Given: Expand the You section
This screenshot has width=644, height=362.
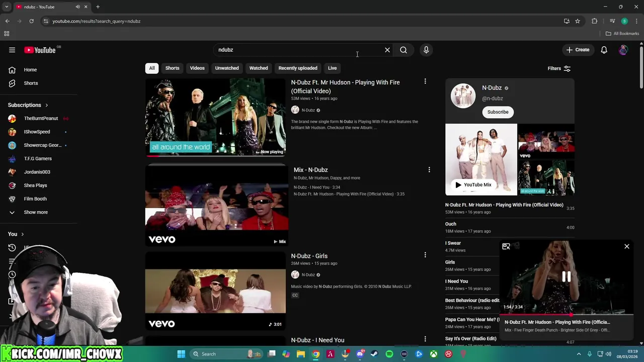Looking at the screenshot, I should (x=16, y=234).
